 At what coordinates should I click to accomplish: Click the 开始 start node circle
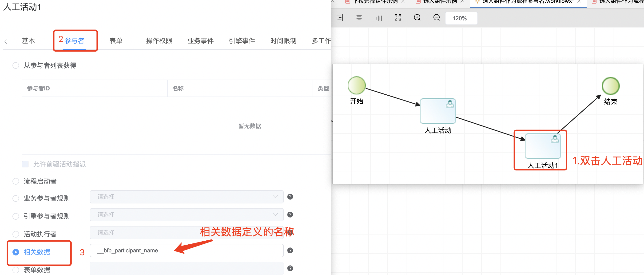pos(357,85)
